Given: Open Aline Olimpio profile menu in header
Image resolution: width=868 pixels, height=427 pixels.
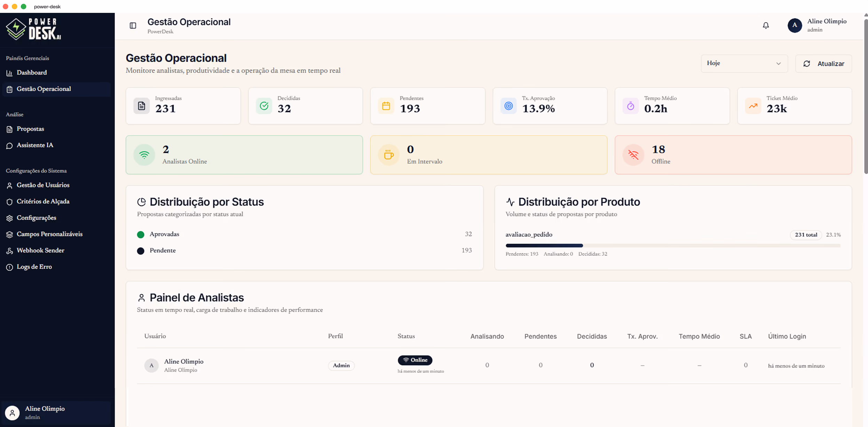Looking at the screenshot, I should (x=818, y=25).
